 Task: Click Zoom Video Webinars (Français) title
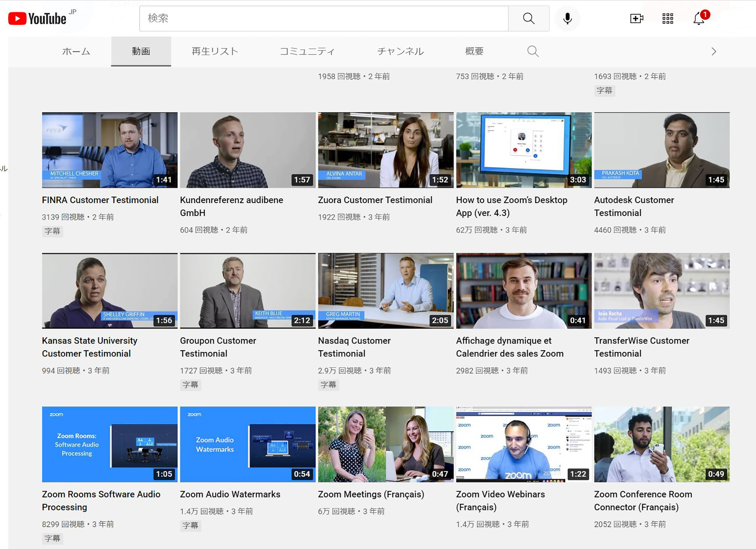click(x=500, y=501)
